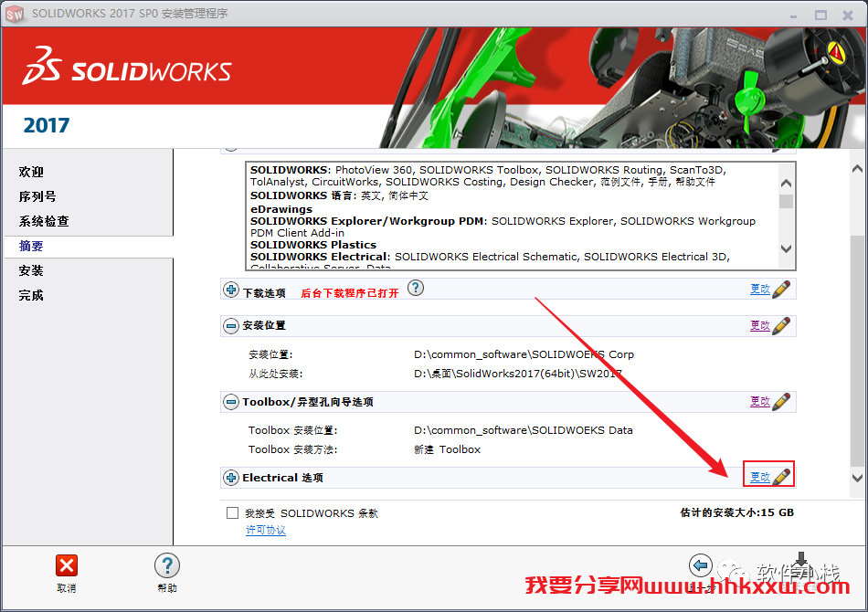Screen dimensions: 868x612
Task: Click 更改 link for download options
Action: pos(760,290)
